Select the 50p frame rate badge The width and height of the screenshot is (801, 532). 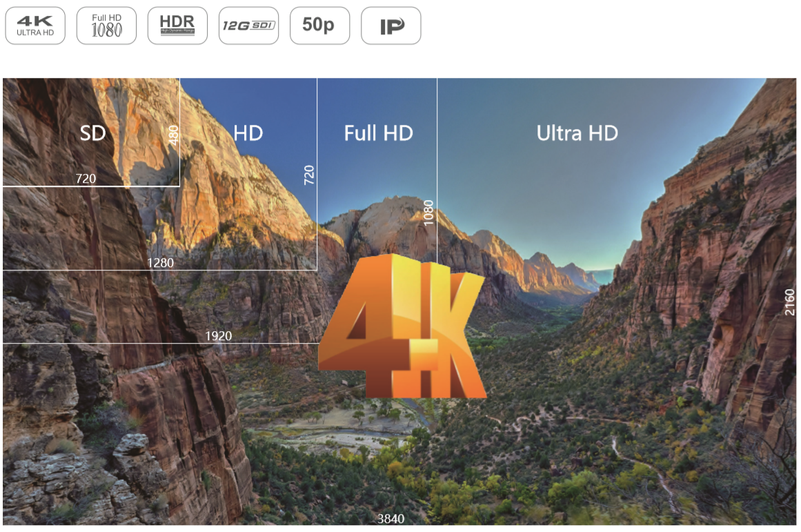click(x=319, y=26)
